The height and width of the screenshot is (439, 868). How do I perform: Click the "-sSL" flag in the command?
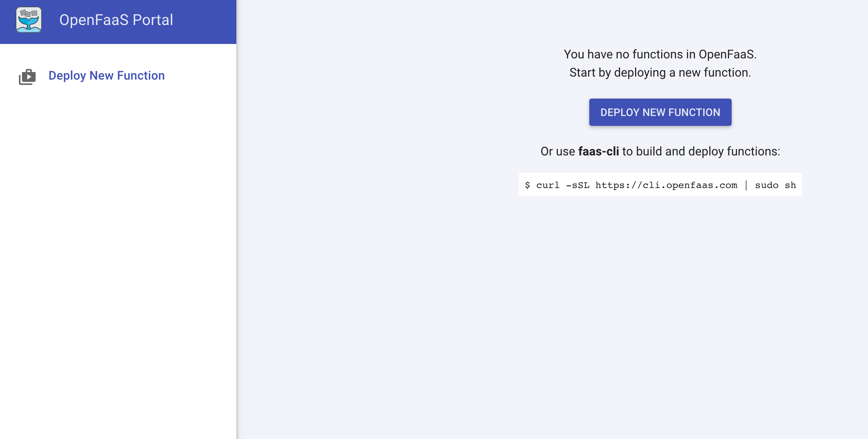[578, 185]
